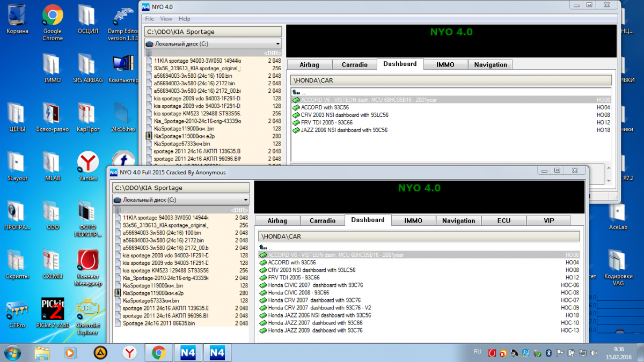The image size is (644, 362).
Task: Select Honda JAZZ 2007 dashboard with 93C66
Action: 419,323
